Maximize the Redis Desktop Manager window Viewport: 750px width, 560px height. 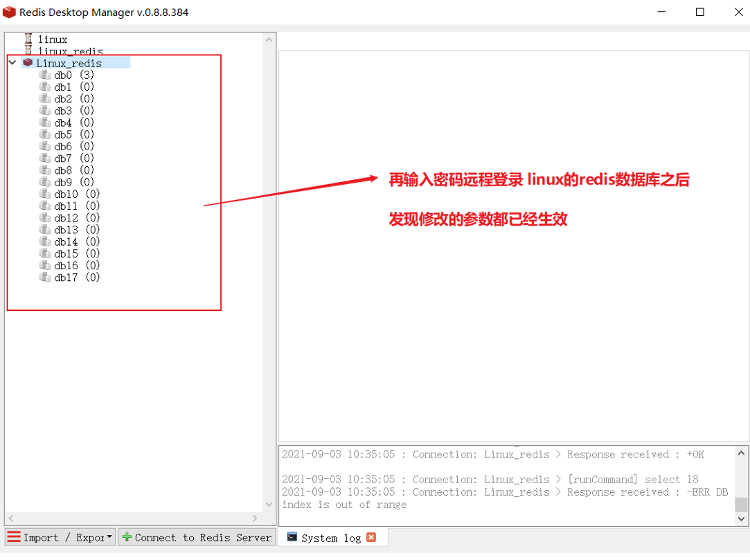tap(699, 12)
